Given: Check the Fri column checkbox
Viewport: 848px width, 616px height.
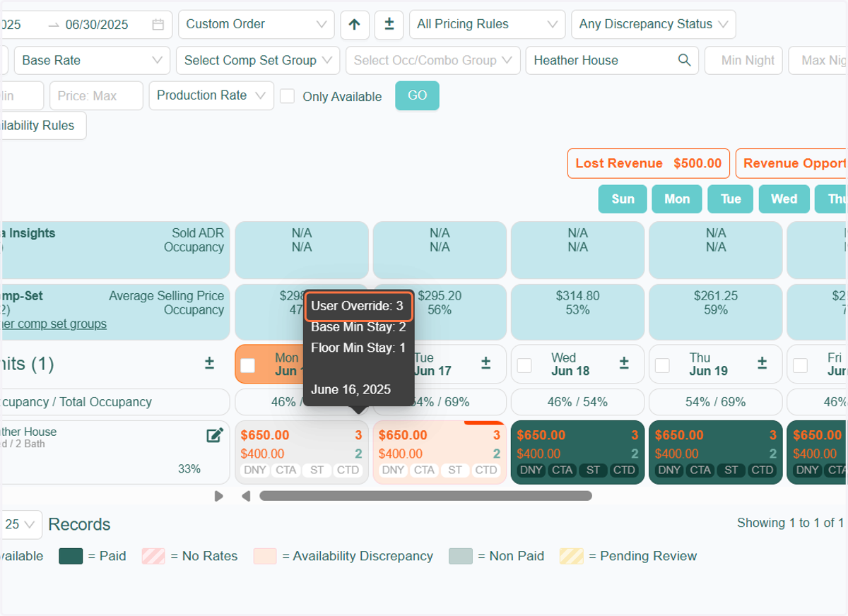Looking at the screenshot, I should tap(800, 365).
